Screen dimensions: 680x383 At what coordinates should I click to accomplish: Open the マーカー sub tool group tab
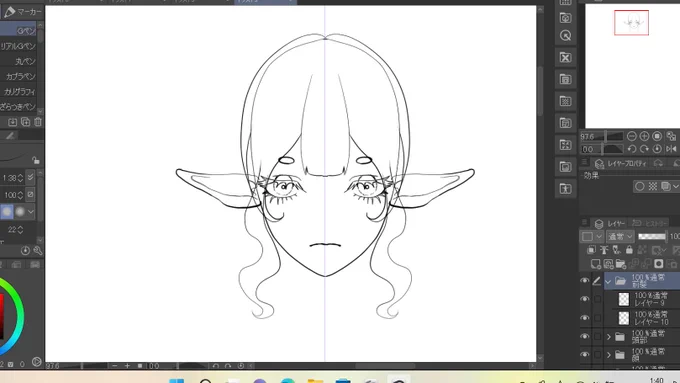click(x=23, y=12)
